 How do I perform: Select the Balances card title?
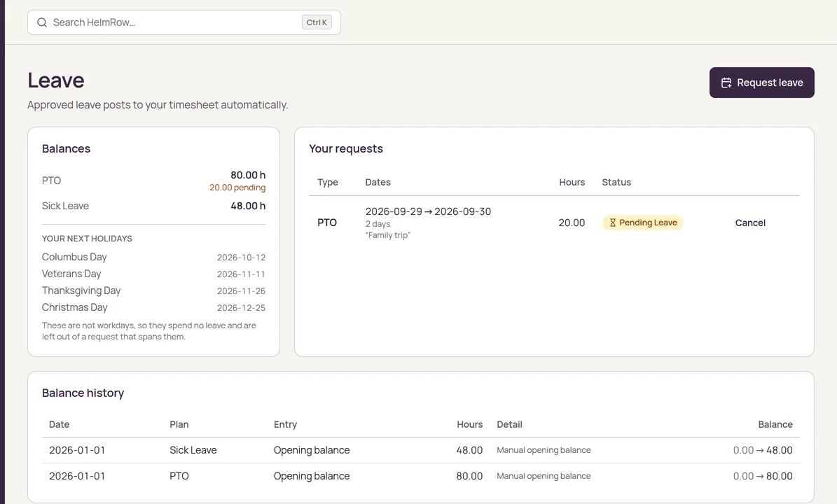pos(67,149)
